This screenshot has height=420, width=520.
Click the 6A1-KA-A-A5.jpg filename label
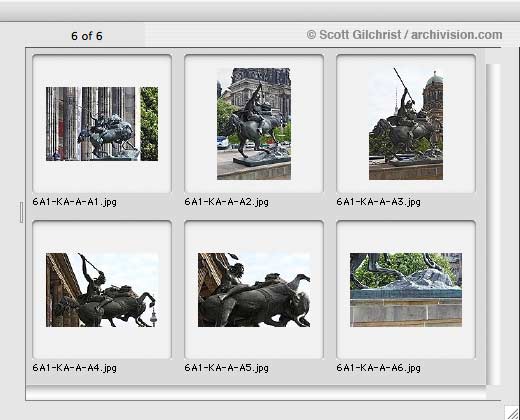point(226,368)
